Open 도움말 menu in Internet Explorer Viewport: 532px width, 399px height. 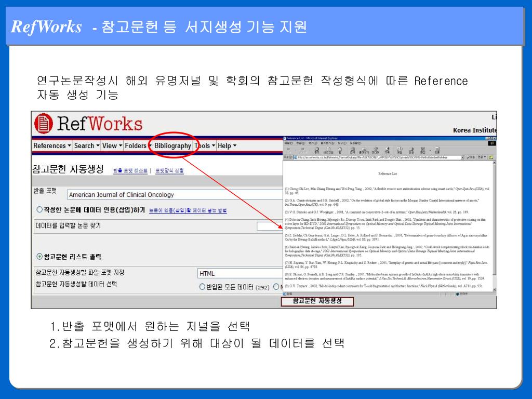click(x=355, y=143)
